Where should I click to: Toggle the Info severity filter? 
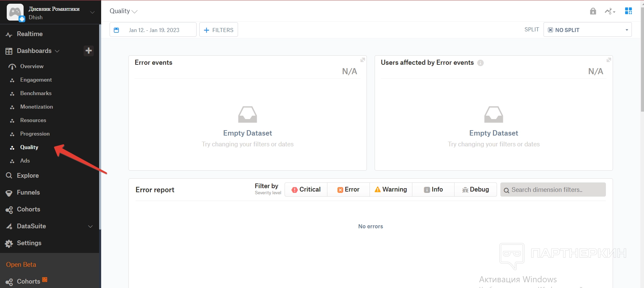(433, 190)
